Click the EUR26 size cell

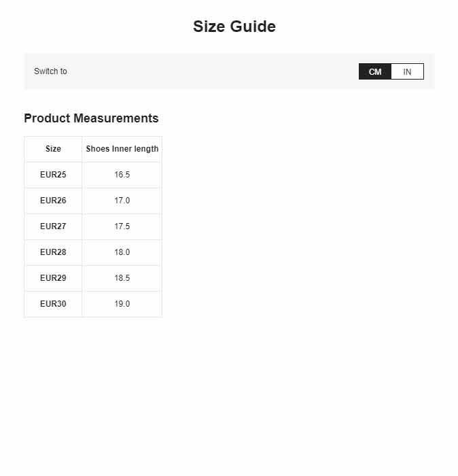click(x=53, y=201)
